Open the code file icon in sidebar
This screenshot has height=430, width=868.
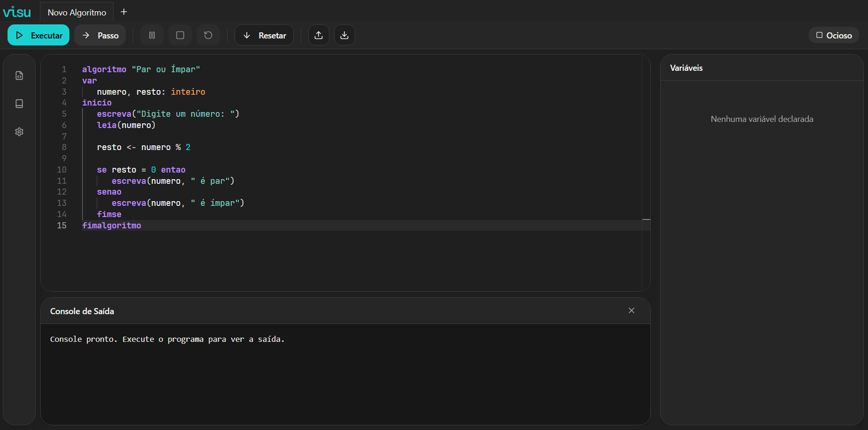coord(19,75)
